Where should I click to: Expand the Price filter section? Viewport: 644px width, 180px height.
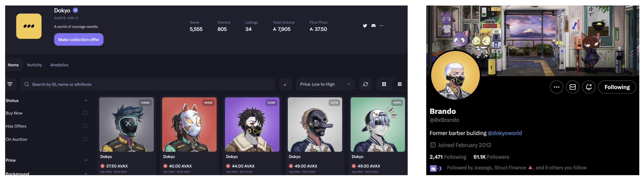click(x=86, y=160)
